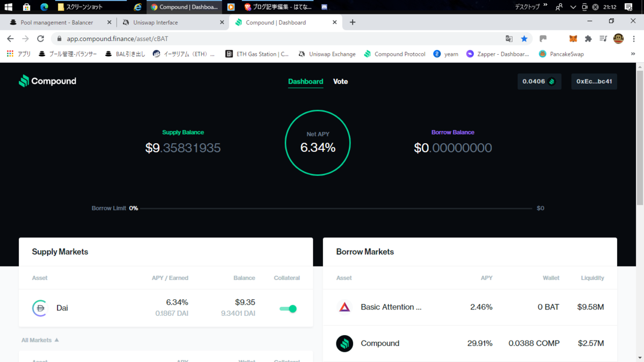Viewport: 644px width, 362px height.
Task: Click the Borrow Limit progress bar
Action: point(336,208)
